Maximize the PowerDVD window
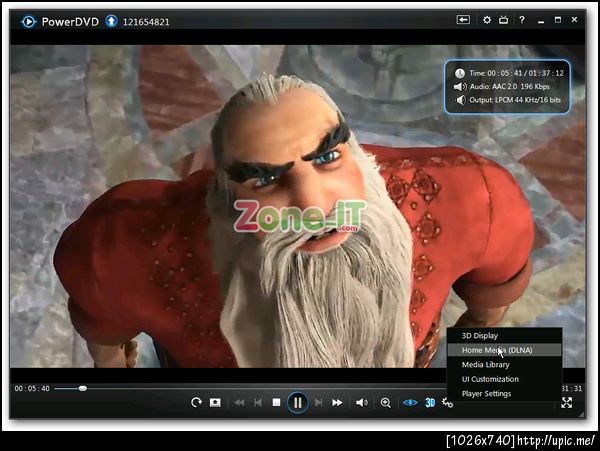 pos(558,20)
